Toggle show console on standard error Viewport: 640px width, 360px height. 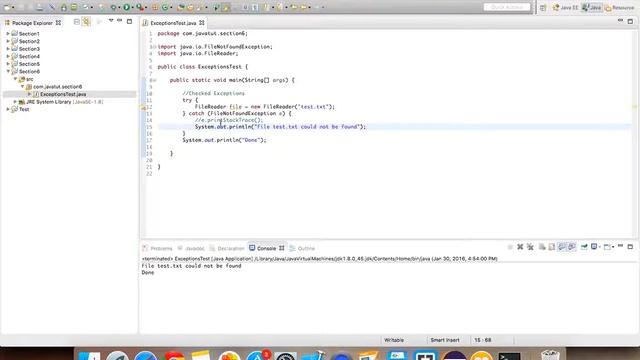pos(572,247)
